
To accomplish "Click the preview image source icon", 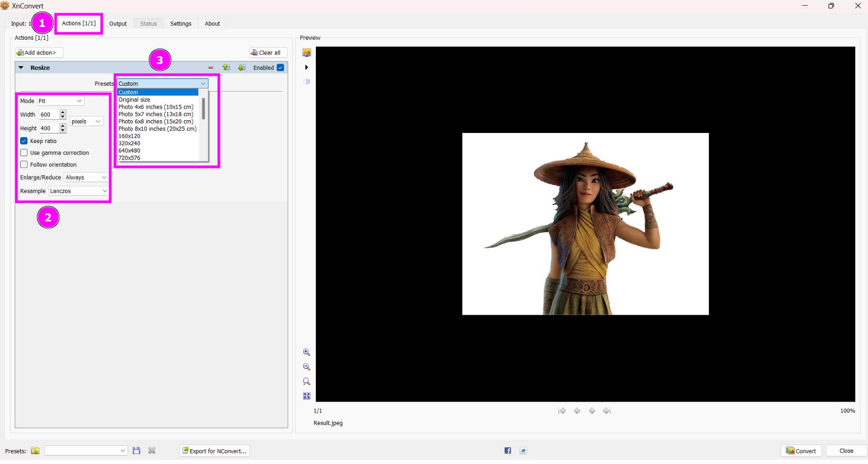I will pos(306,52).
